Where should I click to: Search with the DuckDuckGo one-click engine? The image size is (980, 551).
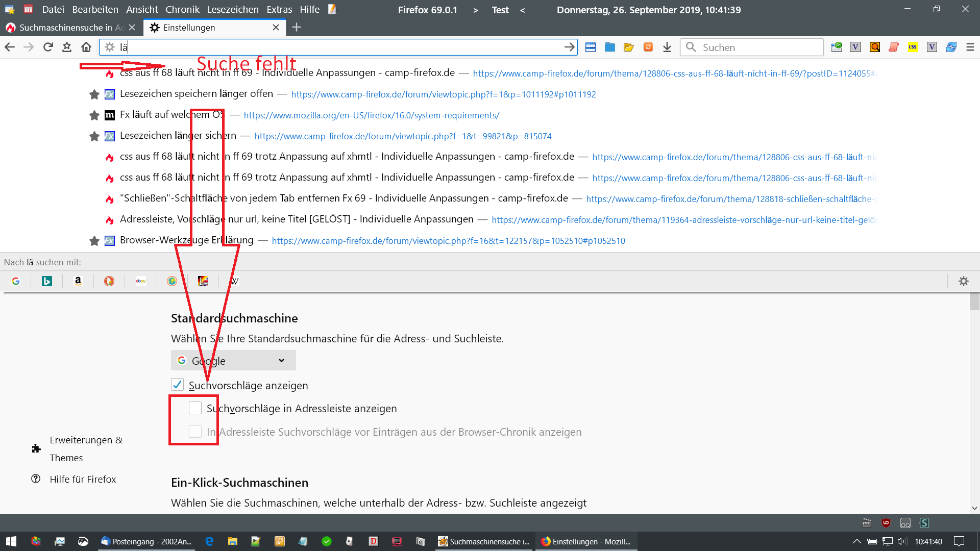(109, 281)
